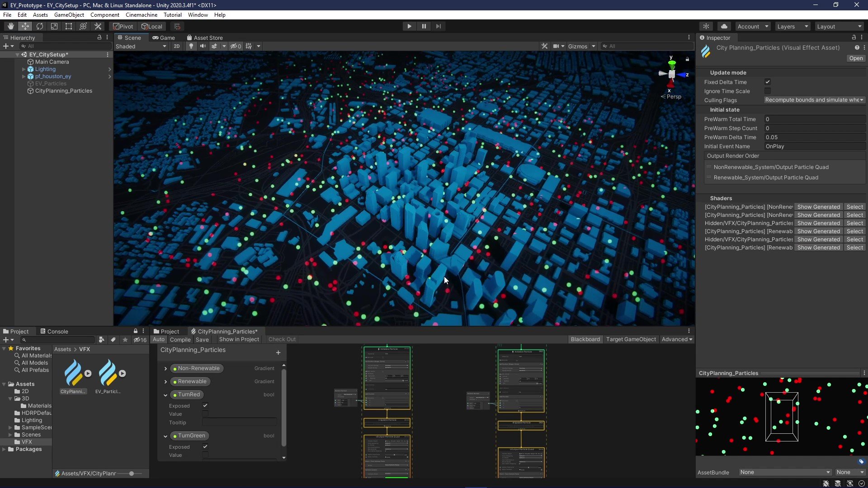
Task: Click the Open asset button
Action: pyautogui.click(x=855, y=58)
